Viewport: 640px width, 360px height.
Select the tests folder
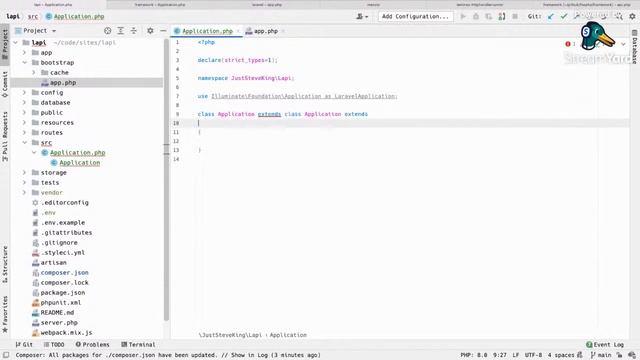(x=50, y=182)
